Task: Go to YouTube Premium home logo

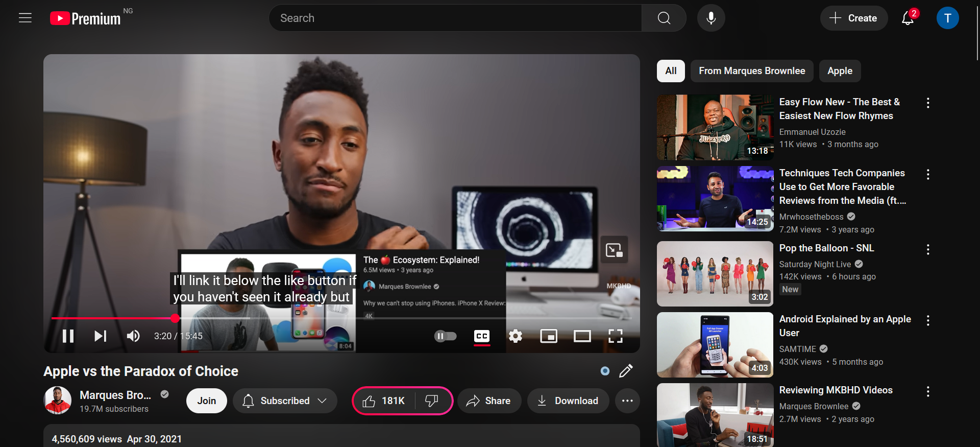Action: pyautogui.click(x=85, y=18)
